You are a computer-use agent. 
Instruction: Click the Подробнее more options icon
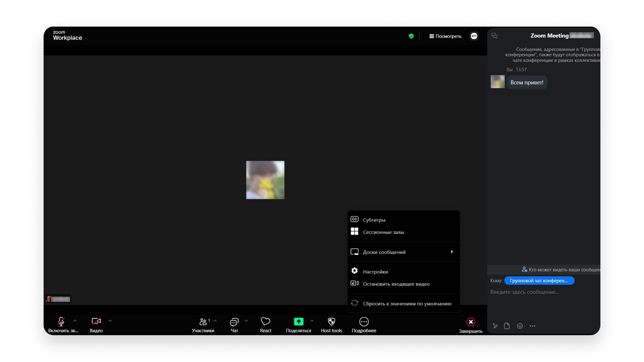click(364, 322)
